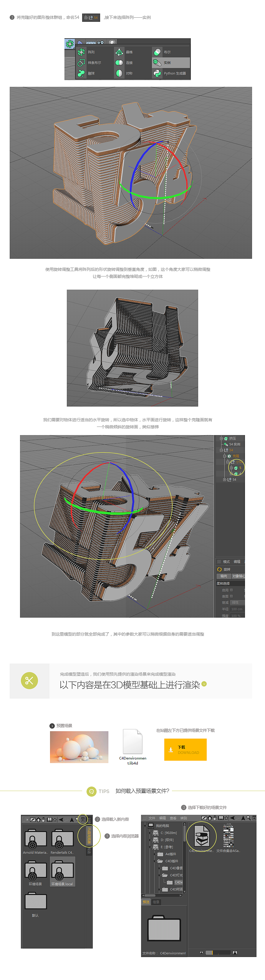Open 文件 menu in content browser

pyautogui.click(x=152, y=818)
